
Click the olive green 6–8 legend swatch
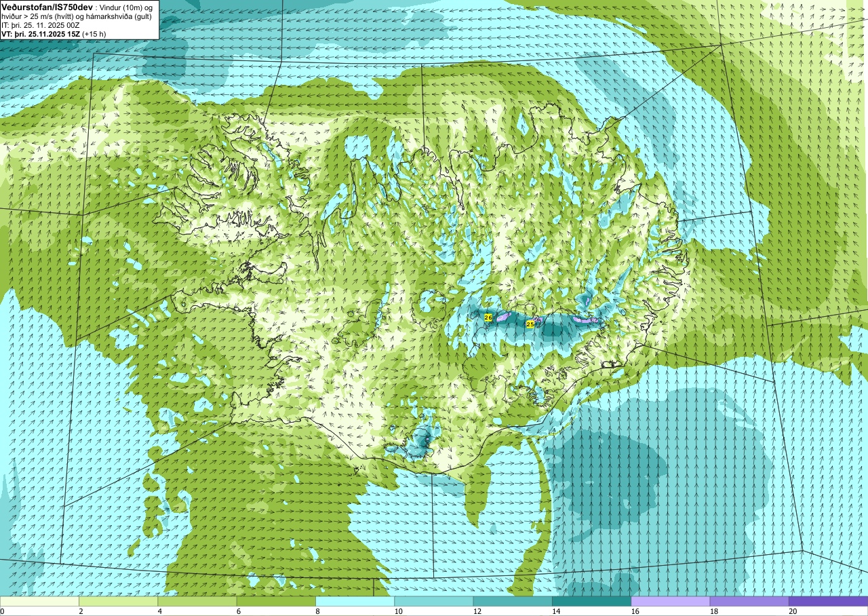[276, 601]
